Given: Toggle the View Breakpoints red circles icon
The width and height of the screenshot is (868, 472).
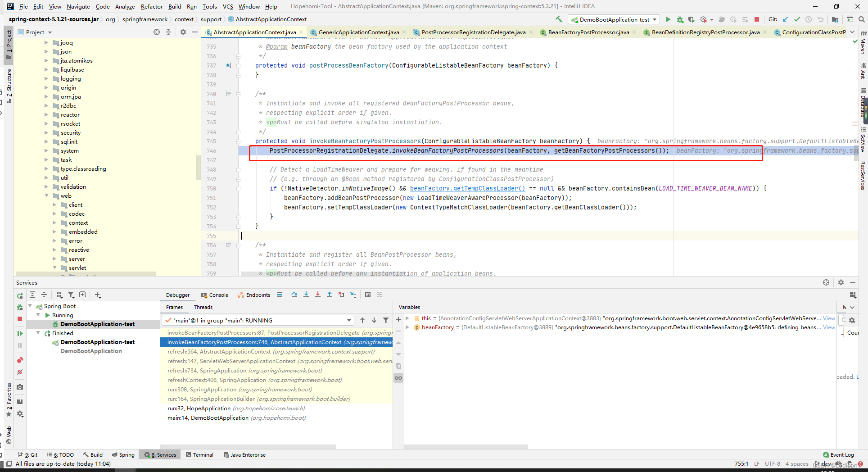Looking at the screenshot, I should (x=20, y=360).
